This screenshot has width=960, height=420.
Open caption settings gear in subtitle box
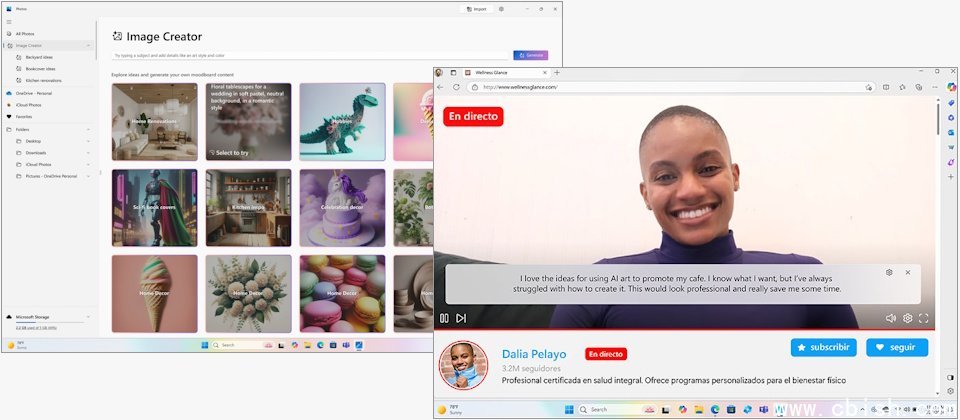(889, 272)
